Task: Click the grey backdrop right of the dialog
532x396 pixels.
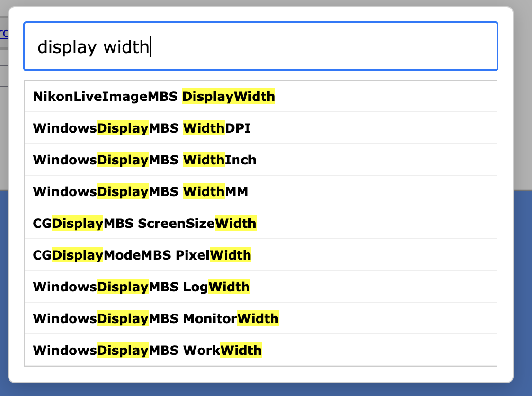Action: pos(523,95)
